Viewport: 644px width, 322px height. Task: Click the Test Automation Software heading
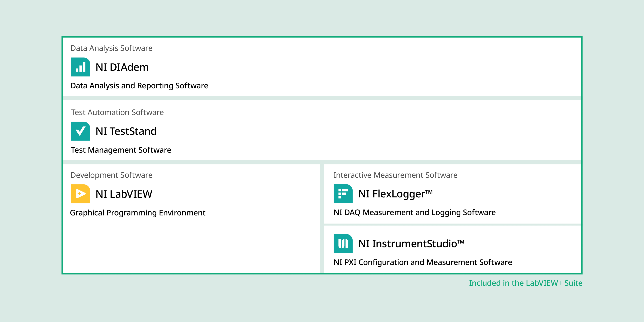tap(117, 112)
